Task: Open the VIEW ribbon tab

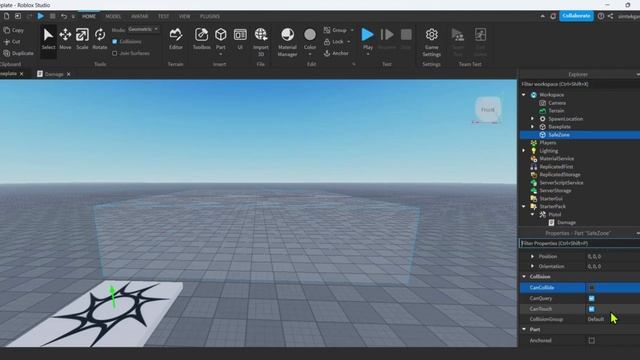Action: pos(184,16)
